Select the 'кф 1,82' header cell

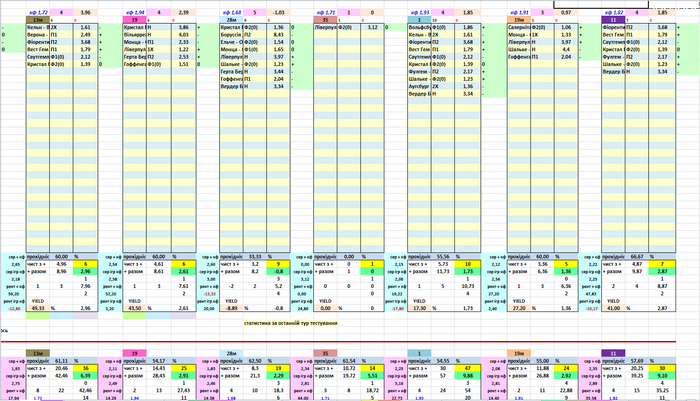(613, 13)
